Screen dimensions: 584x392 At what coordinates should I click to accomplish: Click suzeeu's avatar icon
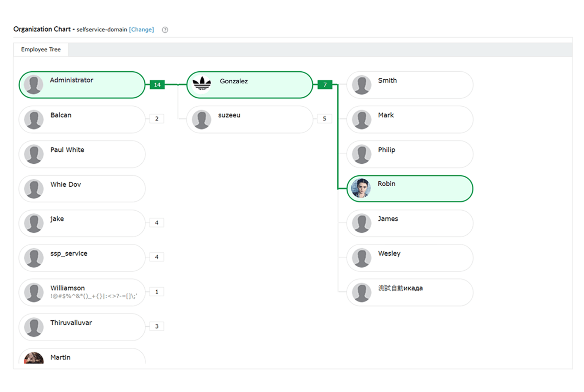[201, 119]
